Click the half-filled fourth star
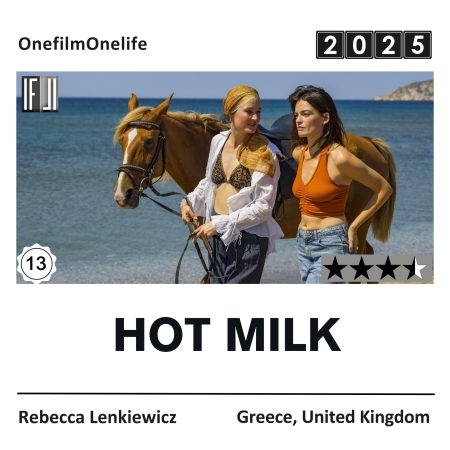 [x=415, y=268]
